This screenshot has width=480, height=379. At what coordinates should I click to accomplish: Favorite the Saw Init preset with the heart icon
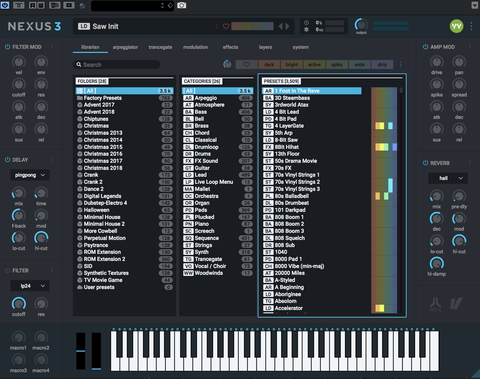point(226,26)
